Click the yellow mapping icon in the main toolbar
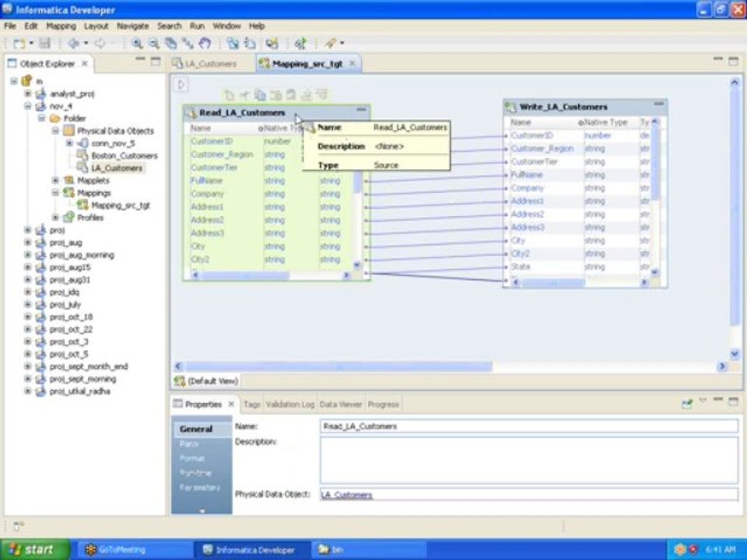Viewport: 747px width, 560px height. [x=272, y=44]
